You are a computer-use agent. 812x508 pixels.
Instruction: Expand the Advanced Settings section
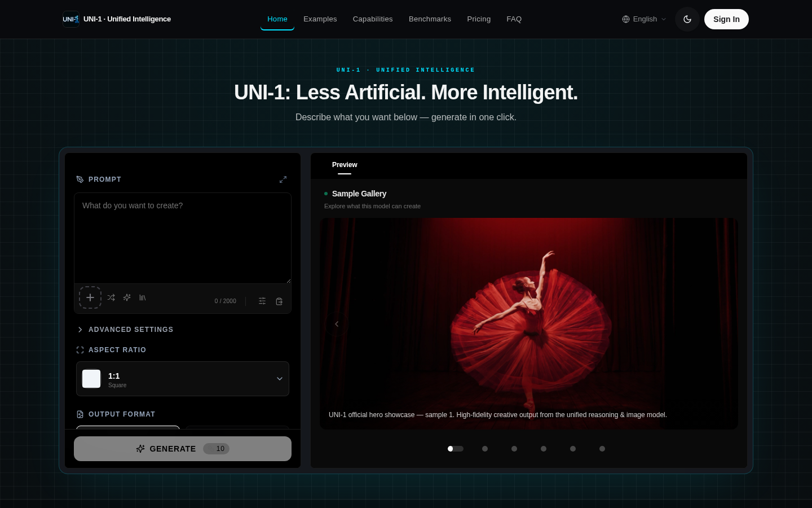pyautogui.click(x=125, y=330)
